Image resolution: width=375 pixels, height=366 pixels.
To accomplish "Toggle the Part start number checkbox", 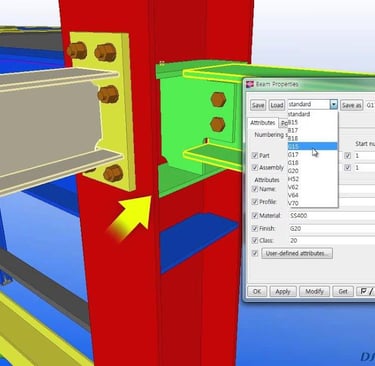I will pos(347,155).
